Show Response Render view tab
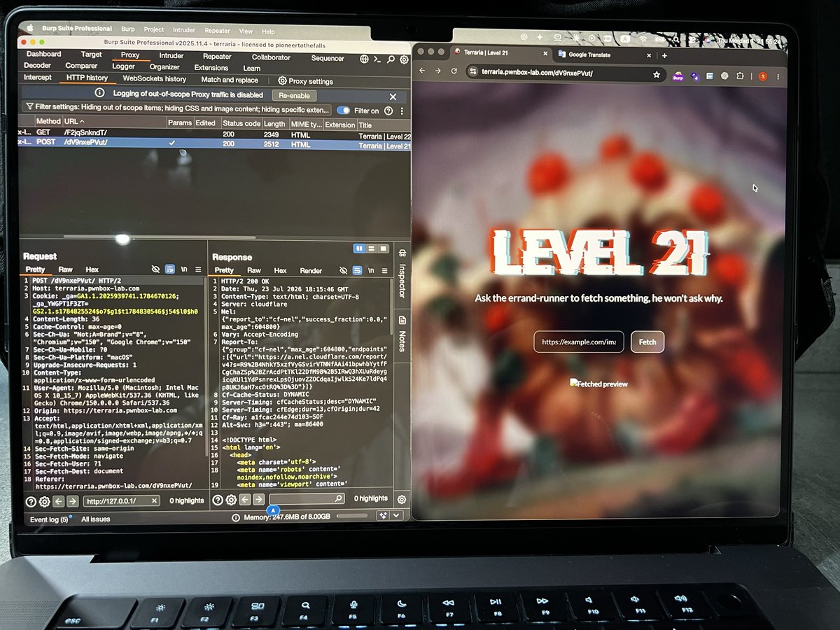The width and height of the screenshot is (840, 630). click(x=311, y=270)
